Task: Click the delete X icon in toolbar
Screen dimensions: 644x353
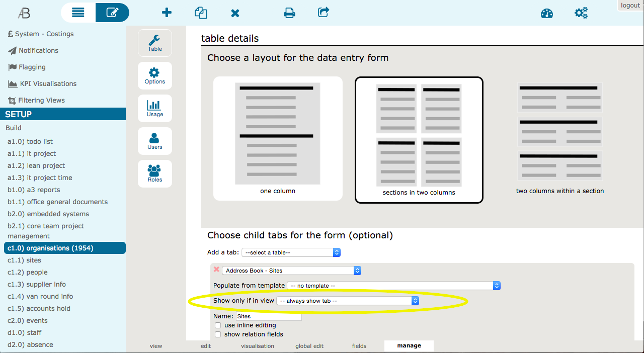Action: coord(235,13)
